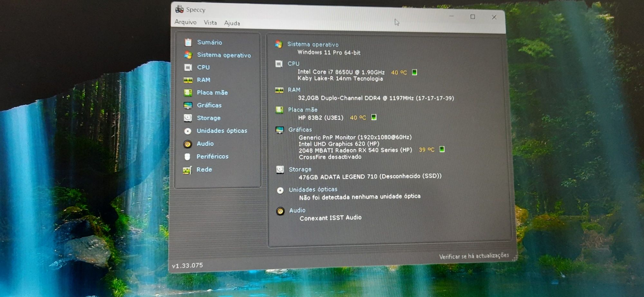Image resolution: width=644 pixels, height=297 pixels.
Task: Click the sidebar CPU chip icon
Action: [x=188, y=67]
